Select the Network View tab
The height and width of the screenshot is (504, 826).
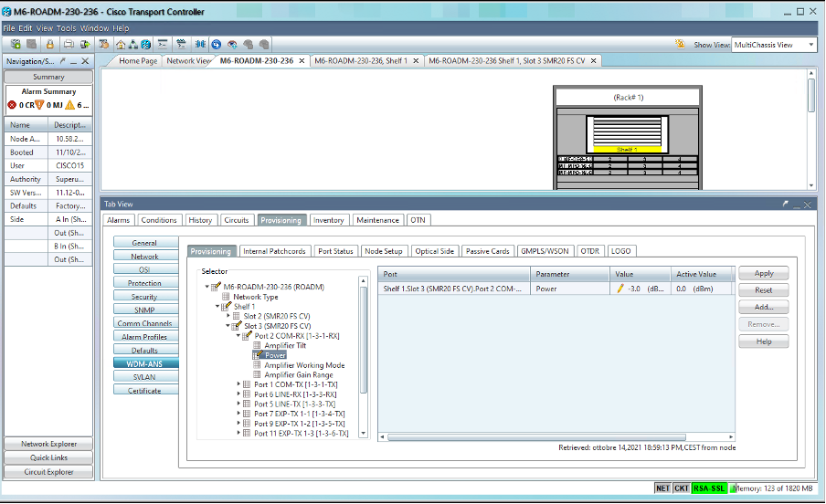[188, 61]
